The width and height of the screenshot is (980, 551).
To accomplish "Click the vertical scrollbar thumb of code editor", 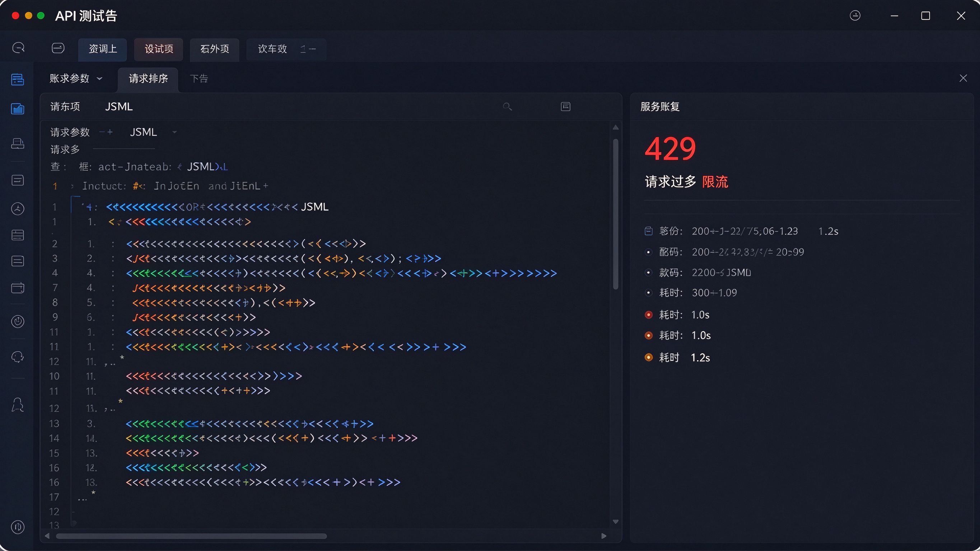I will point(616,214).
